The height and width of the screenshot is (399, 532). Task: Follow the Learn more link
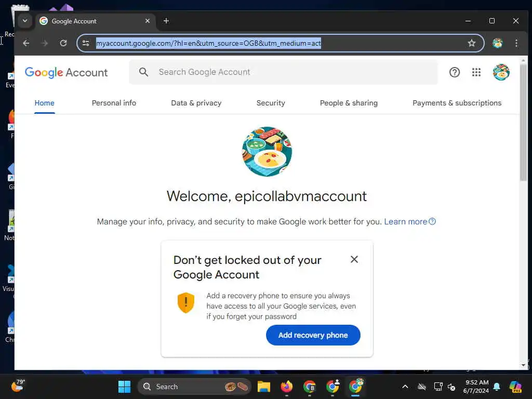[x=410, y=221]
